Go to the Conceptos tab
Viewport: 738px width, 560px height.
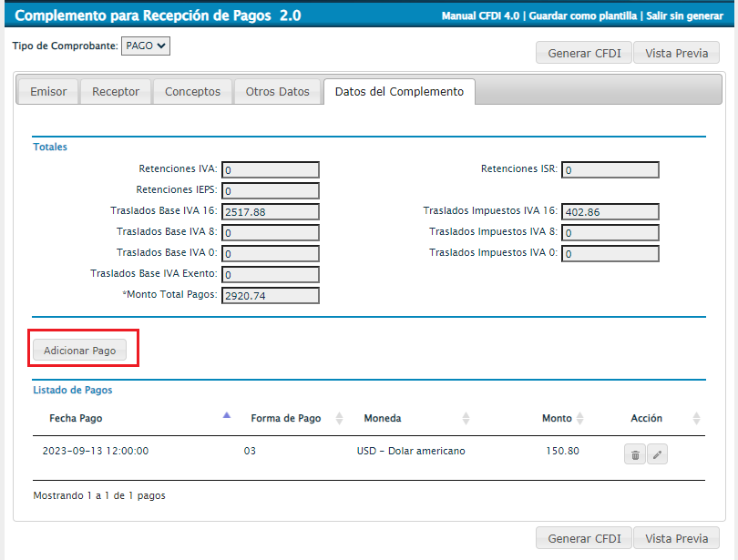tap(192, 92)
